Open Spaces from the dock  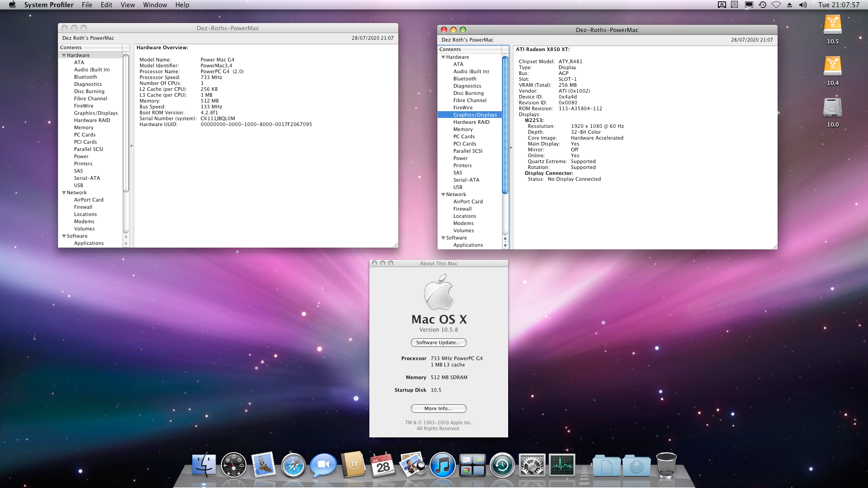pyautogui.click(x=472, y=465)
